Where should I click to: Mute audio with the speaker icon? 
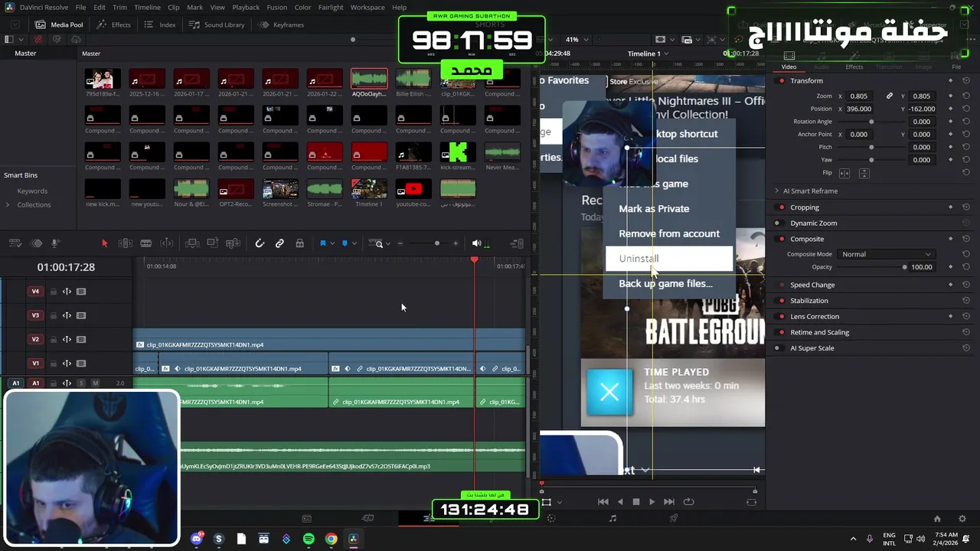(476, 243)
